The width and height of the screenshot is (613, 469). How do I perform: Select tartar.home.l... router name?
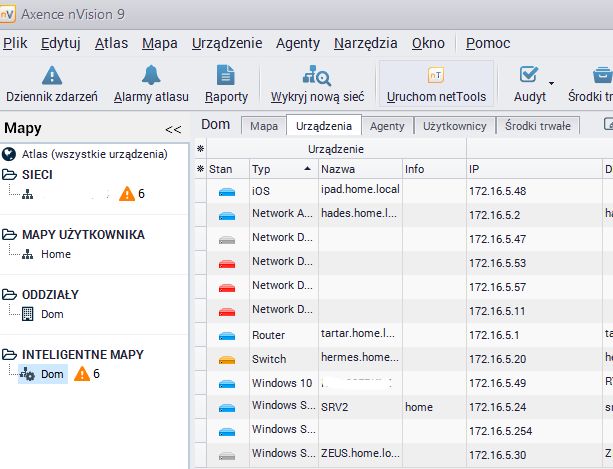pos(358,333)
